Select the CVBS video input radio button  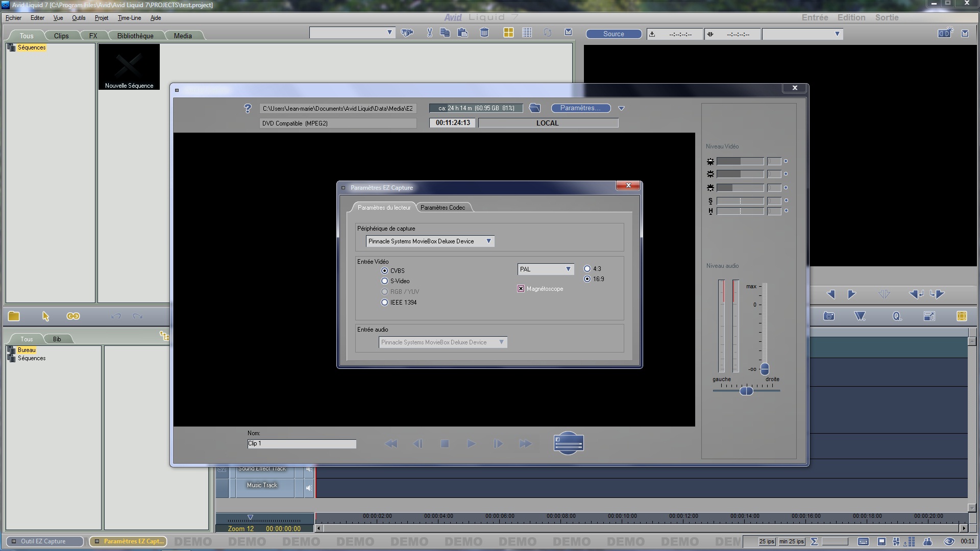[x=384, y=271]
